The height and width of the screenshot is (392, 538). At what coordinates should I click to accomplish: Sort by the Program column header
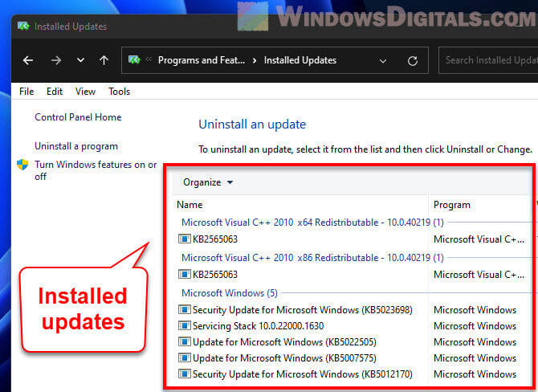pos(452,205)
